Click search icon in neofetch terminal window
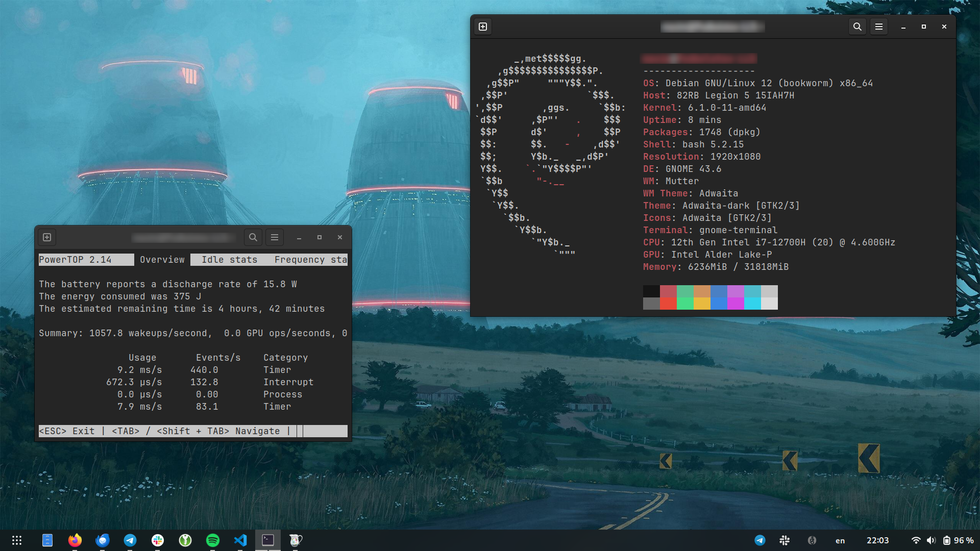The image size is (980, 551). click(x=857, y=27)
